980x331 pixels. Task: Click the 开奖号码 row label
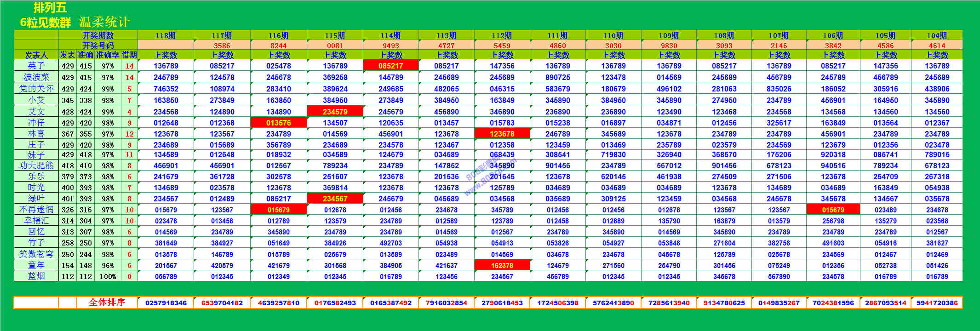(98, 46)
